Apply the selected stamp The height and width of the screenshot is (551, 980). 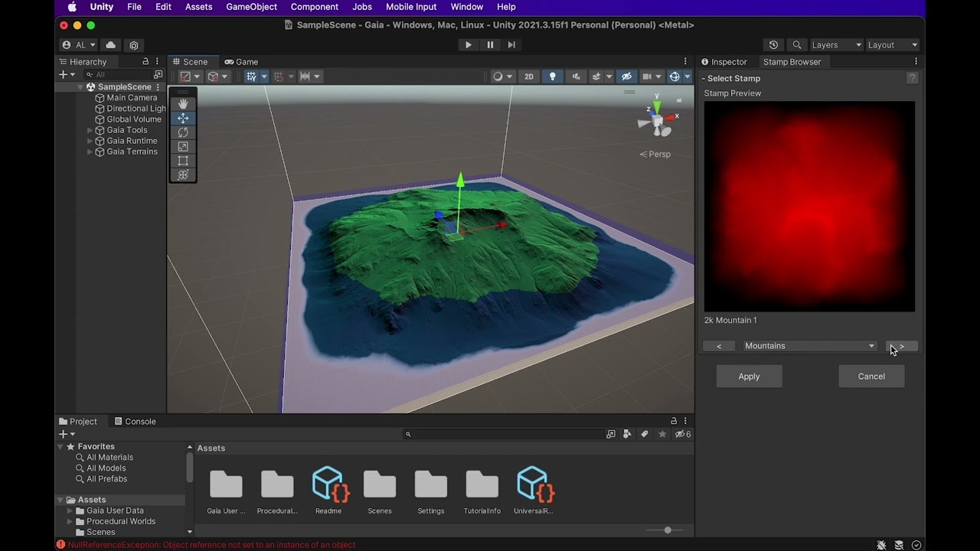click(x=749, y=377)
